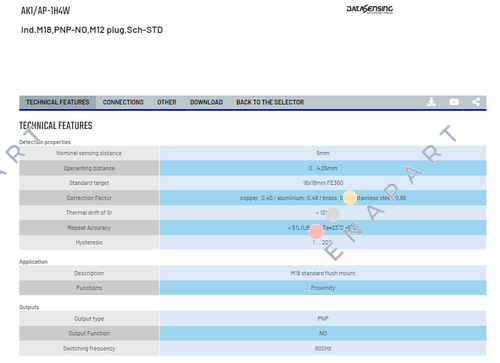This screenshot has height=363, width=500.
Task: Click the Proximity function value
Action: (x=323, y=288)
